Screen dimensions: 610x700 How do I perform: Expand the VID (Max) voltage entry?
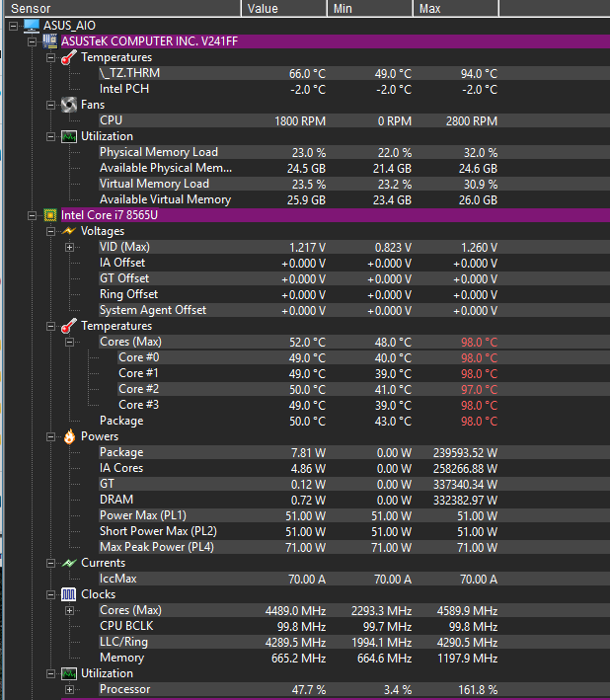[69, 247]
